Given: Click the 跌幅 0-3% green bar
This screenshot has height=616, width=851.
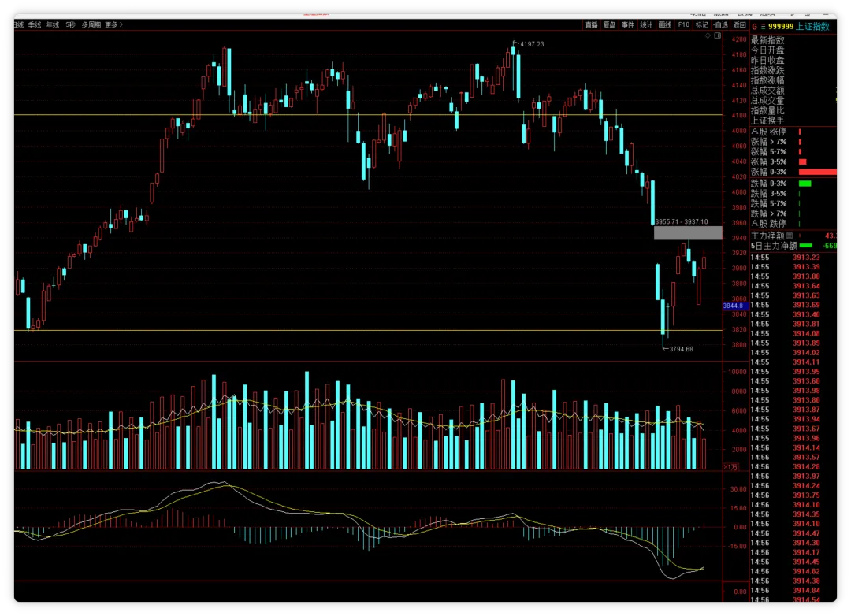Looking at the screenshot, I should [805, 184].
